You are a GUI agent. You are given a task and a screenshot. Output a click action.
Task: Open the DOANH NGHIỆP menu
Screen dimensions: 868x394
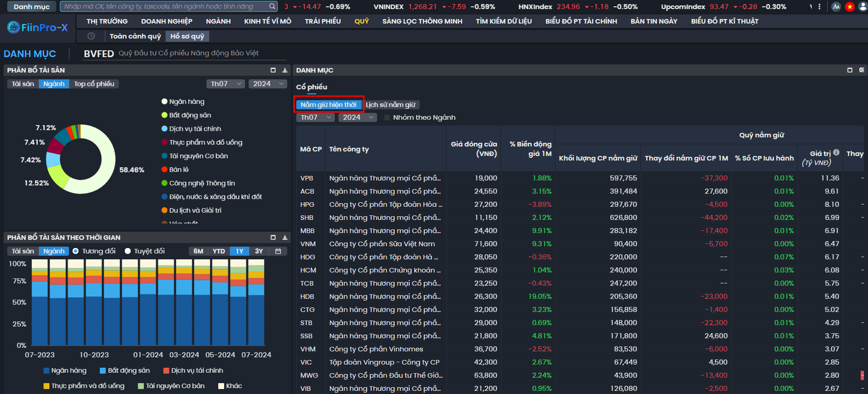[x=167, y=21]
